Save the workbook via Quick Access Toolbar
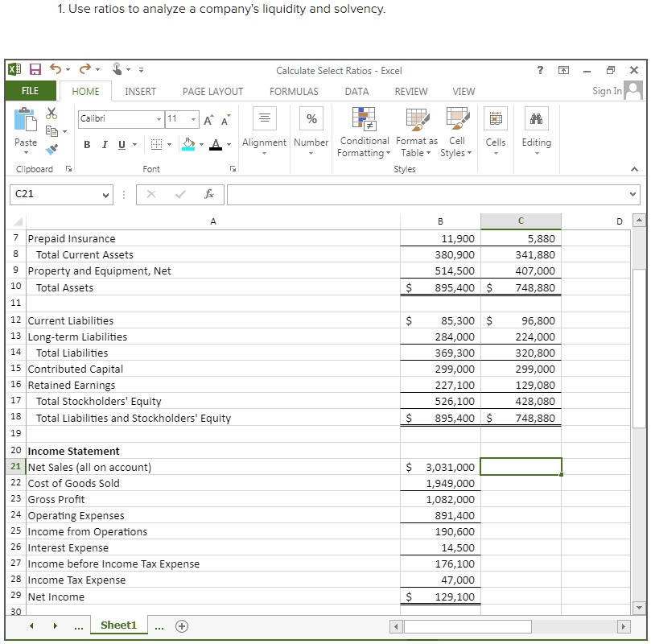 [x=34, y=70]
